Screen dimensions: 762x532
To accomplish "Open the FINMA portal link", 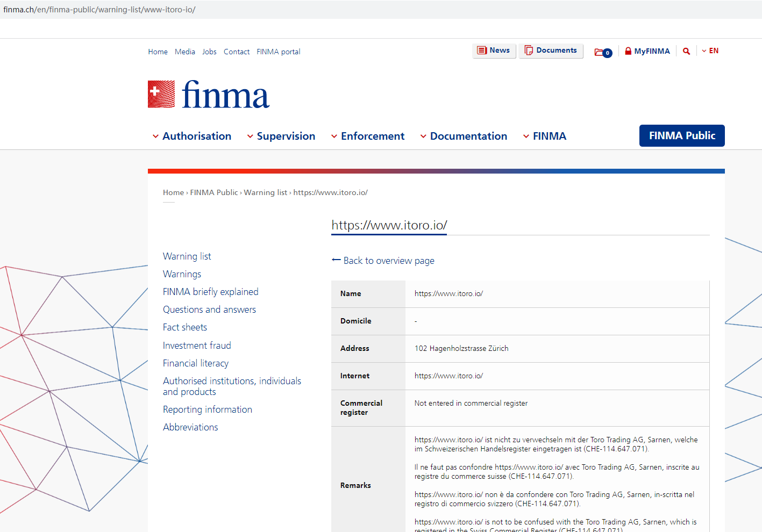I will (278, 52).
